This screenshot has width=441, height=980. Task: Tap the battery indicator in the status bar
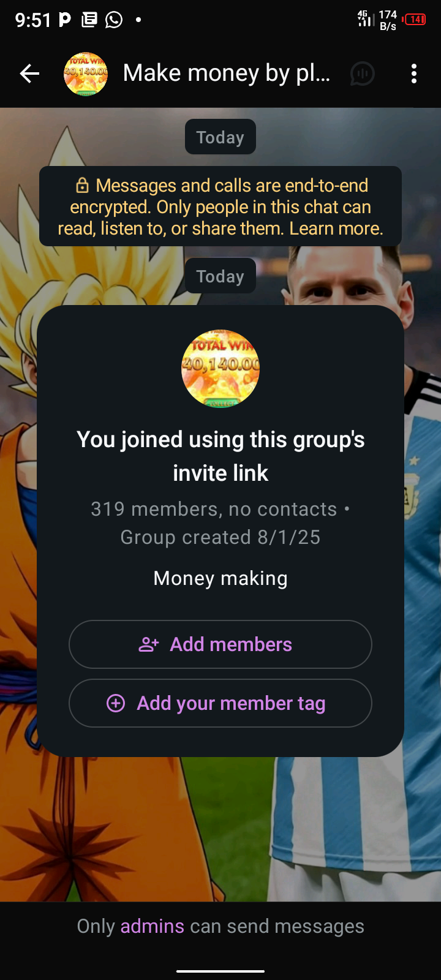415,20
